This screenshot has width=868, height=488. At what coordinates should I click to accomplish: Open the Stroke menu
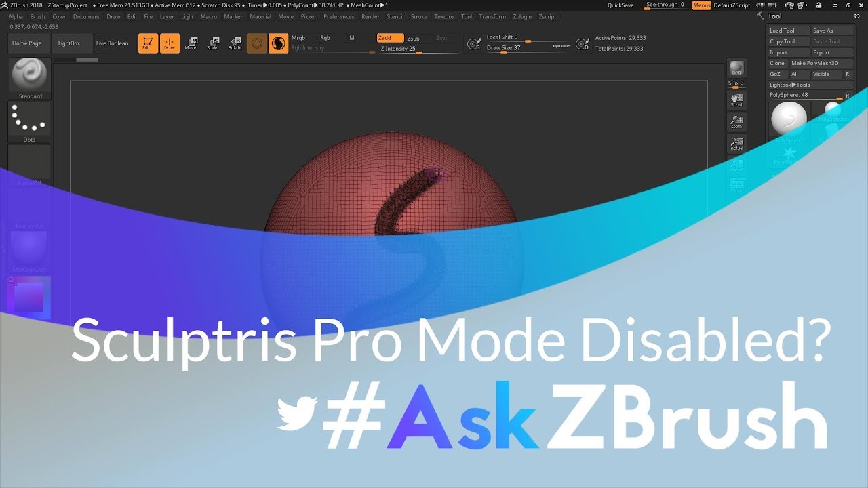click(419, 16)
